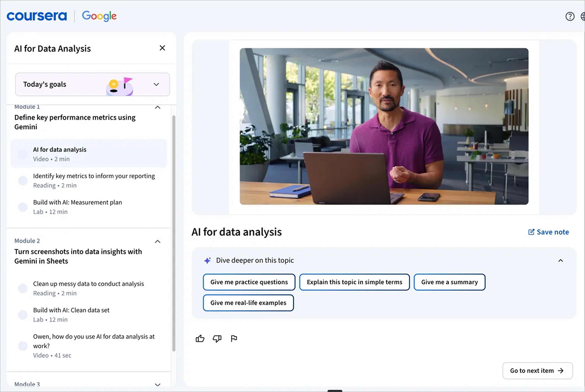585x392 pixels.
Task: Click Module 2 title Turn screenshots into data insights
Action: click(x=78, y=256)
